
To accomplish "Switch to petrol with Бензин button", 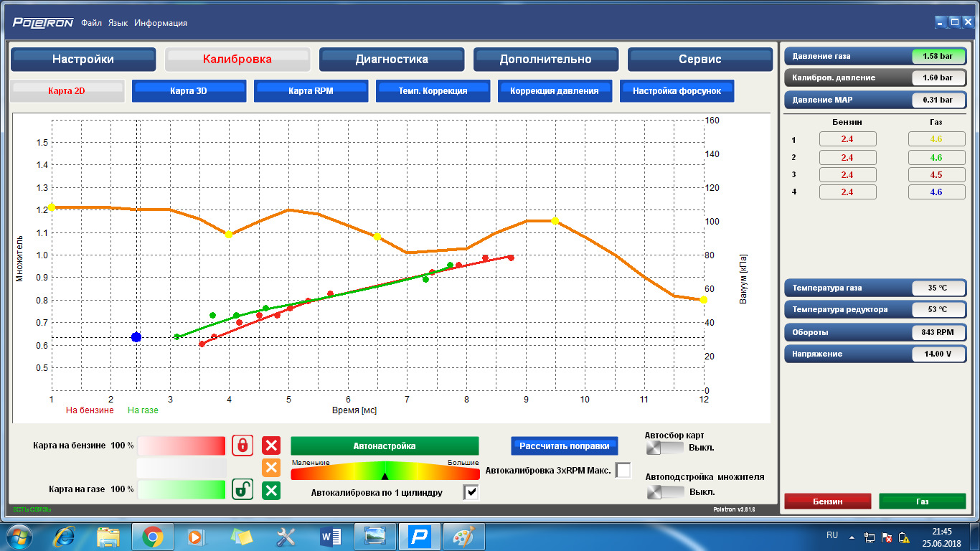I will pos(828,501).
